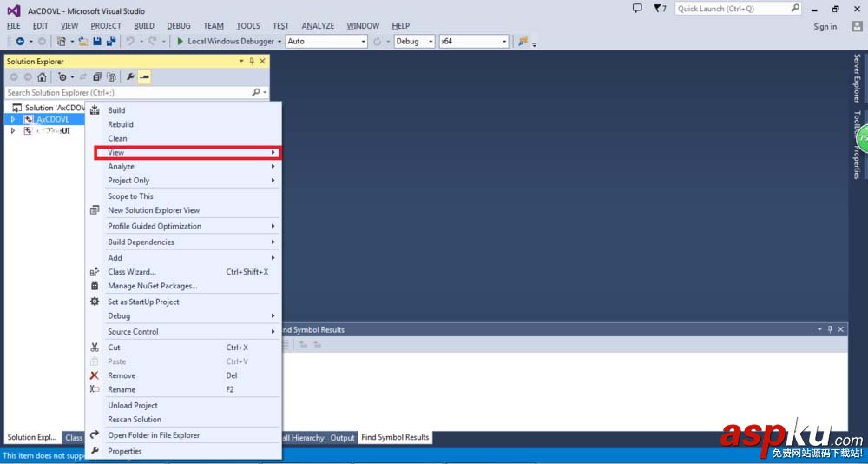Toggle Preview Selected Items in Solution Explorer

[x=144, y=77]
